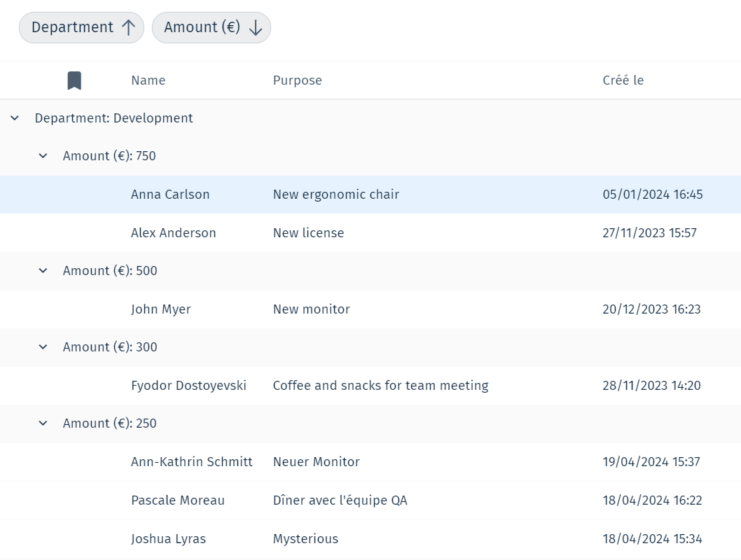Open the John Myer entry
The image size is (741, 560).
[160, 309]
